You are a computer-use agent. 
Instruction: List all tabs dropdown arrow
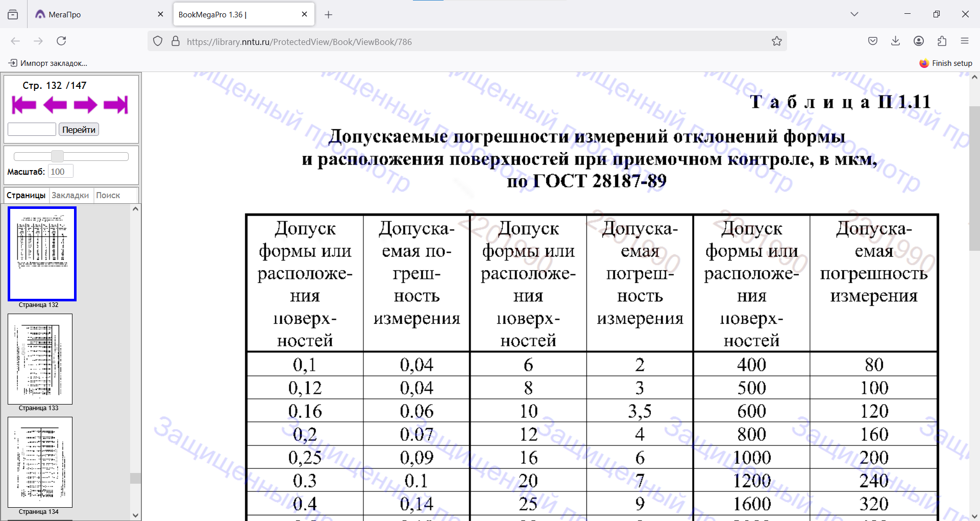pos(854,14)
